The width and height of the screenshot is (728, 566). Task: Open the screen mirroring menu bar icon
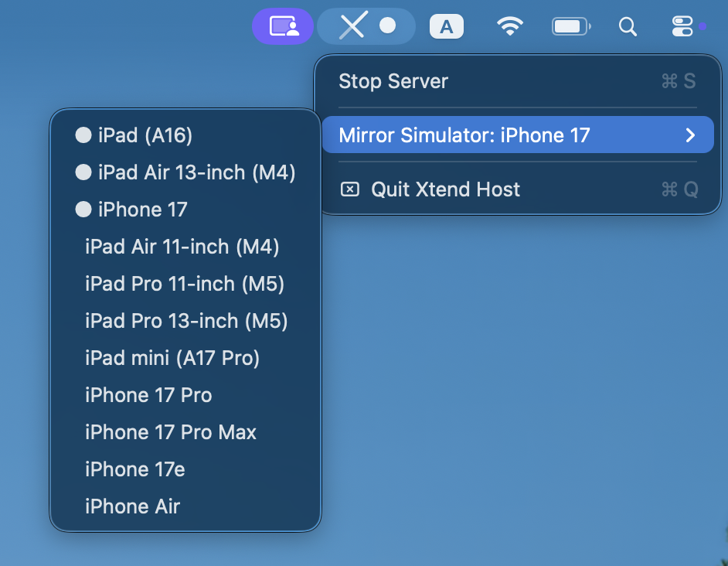pyautogui.click(x=283, y=26)
